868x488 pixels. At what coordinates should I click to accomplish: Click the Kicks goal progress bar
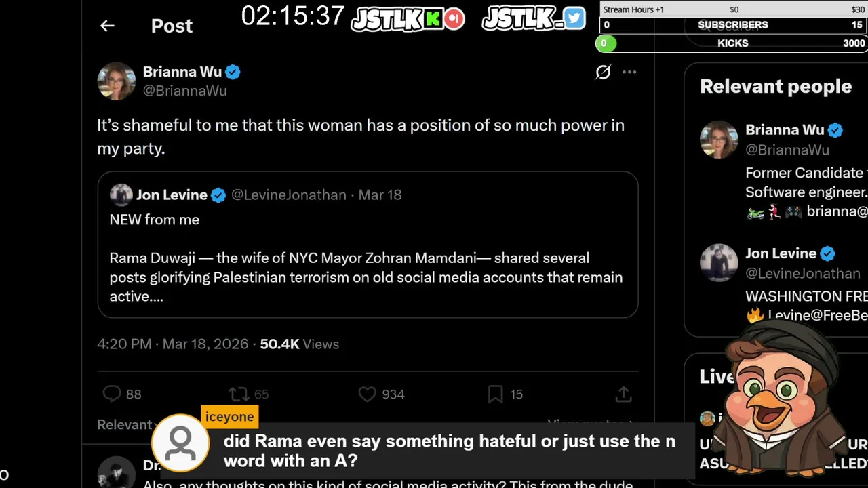click(733, 43)
